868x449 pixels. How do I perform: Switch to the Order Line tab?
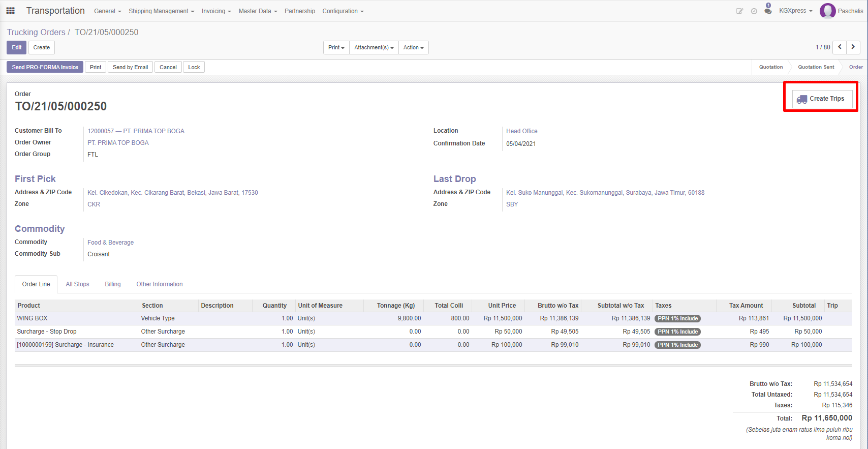click(x=36, y=284)
